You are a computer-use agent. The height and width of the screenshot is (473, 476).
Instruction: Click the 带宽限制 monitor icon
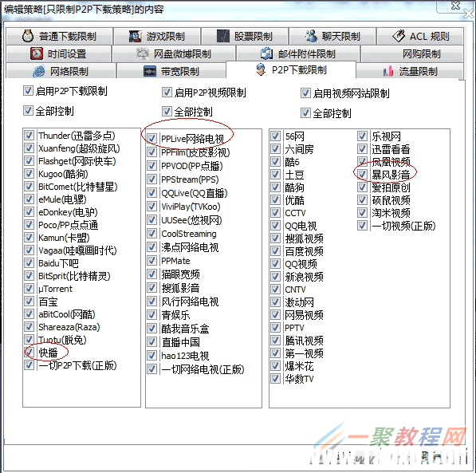coord(150,72)
